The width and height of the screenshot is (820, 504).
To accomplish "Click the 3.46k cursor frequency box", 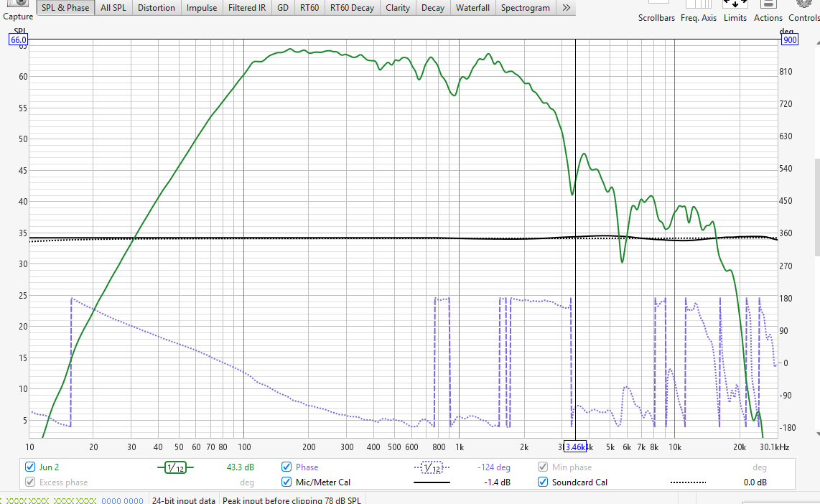I will (x=574, y=447).
